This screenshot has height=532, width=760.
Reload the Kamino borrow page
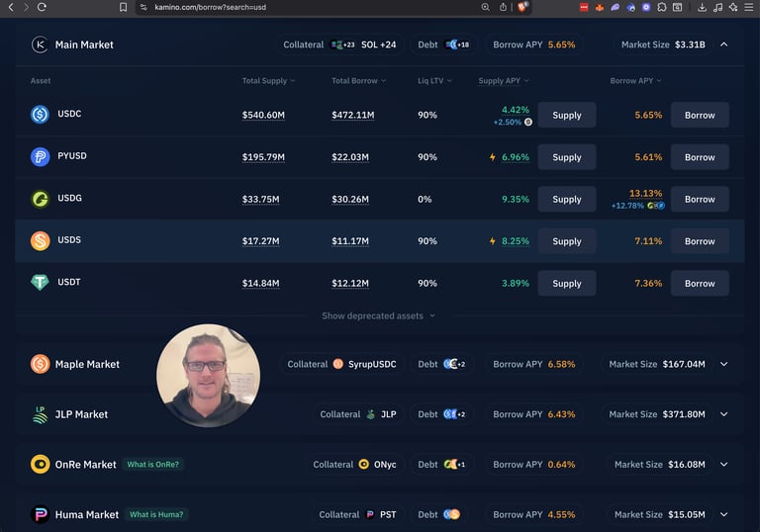pyautogui.click(x=42, y=7)
